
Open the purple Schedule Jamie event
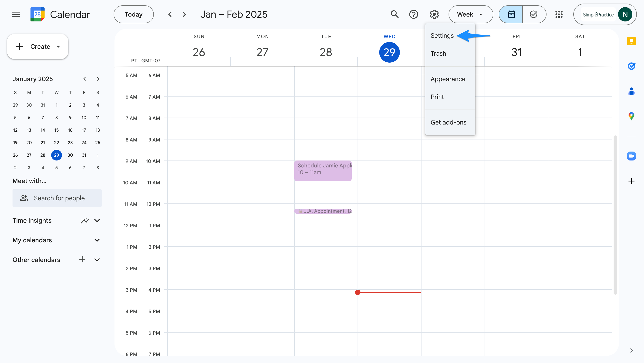click(323, 171)
